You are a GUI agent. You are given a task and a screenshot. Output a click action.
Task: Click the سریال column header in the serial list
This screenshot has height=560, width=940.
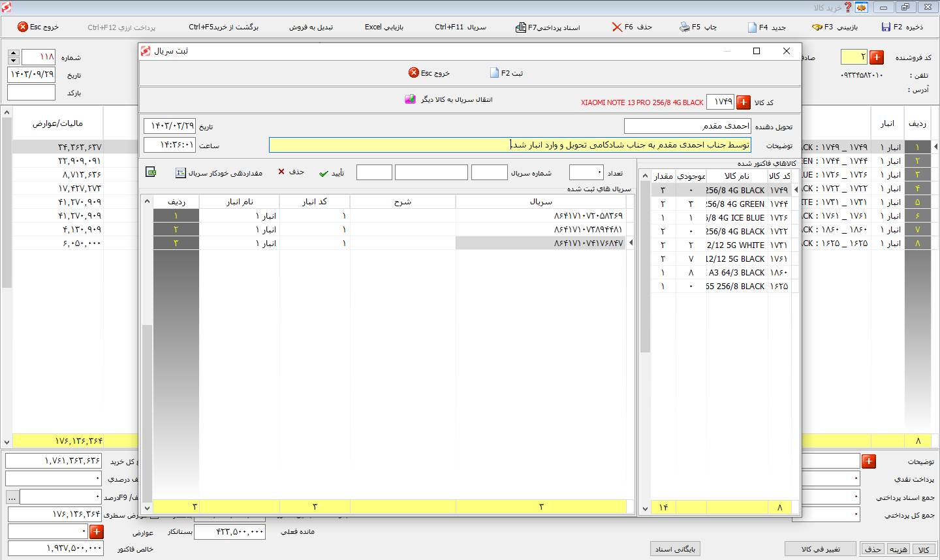pos(541,202)
